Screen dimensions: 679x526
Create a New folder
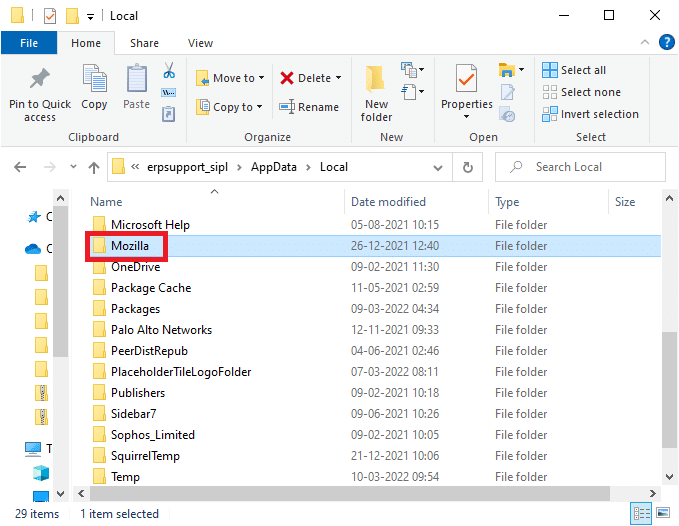pos(376,94)
